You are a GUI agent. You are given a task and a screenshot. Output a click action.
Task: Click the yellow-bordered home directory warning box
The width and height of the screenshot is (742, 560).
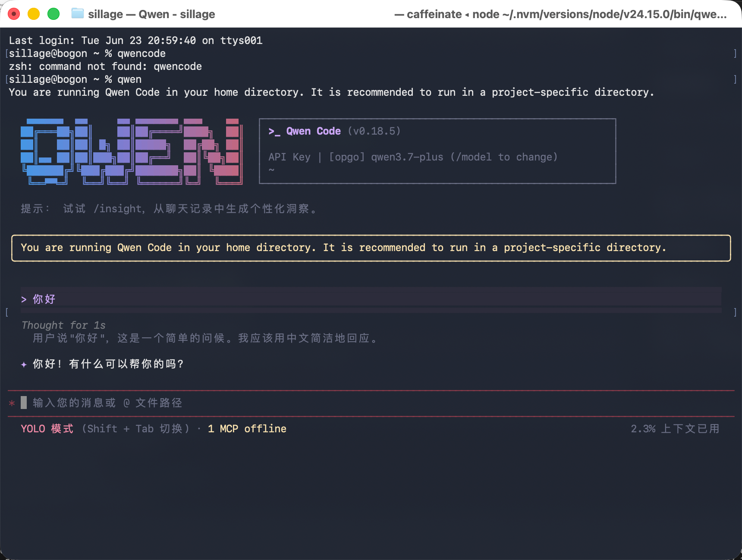pyautogui.click(x=371, y=248)
